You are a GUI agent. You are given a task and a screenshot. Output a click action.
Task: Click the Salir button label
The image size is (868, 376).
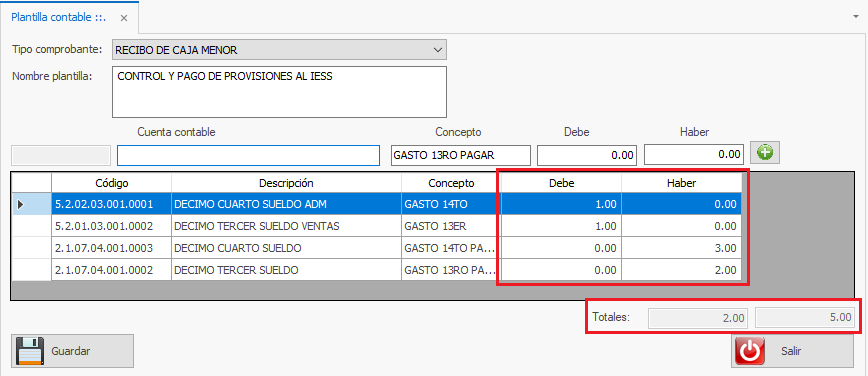click(x=790, y=351)
